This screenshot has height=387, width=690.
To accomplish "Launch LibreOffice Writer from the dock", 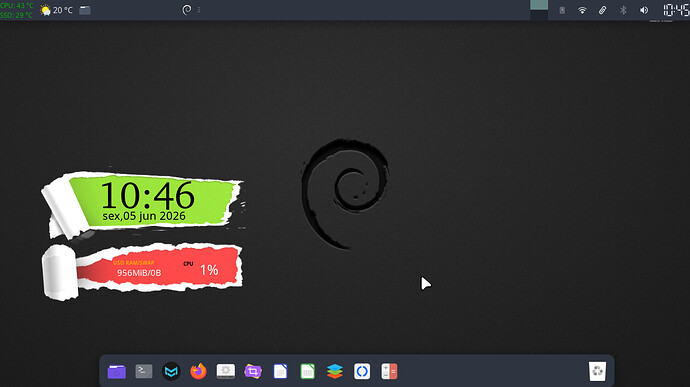I will point(280,372).
